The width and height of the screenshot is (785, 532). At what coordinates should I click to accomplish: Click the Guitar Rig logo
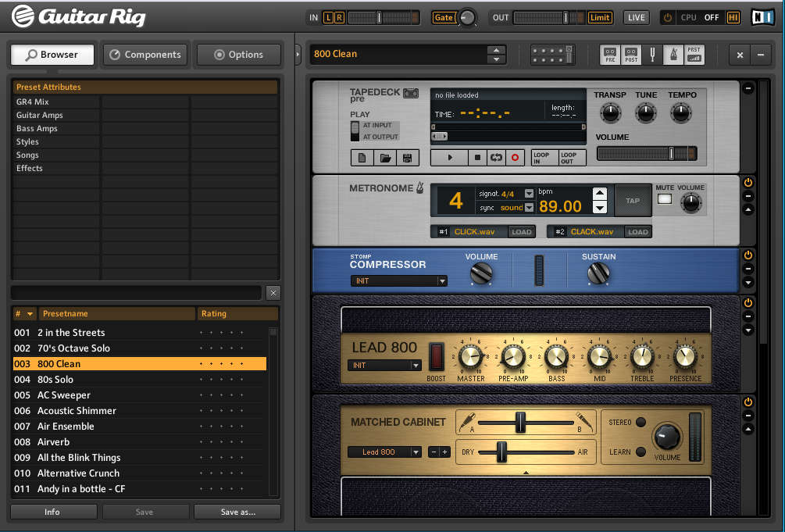79,16
